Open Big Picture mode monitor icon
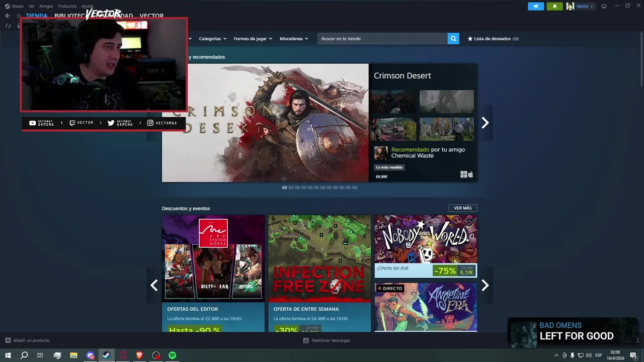The width and height of the screenshot is (644, 362). pyautogui.click(x=604, y=7)
